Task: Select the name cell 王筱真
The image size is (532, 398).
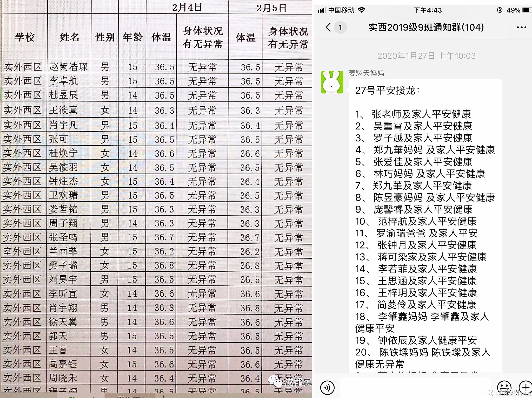Action: [x=69, y=110]
